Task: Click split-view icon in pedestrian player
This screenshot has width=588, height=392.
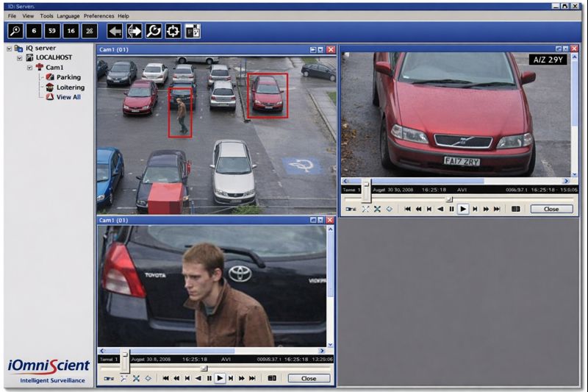Action: coord(272,378)
